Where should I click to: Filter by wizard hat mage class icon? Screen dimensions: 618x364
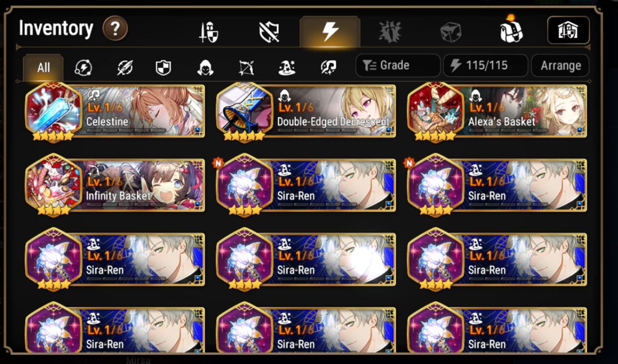287,68
